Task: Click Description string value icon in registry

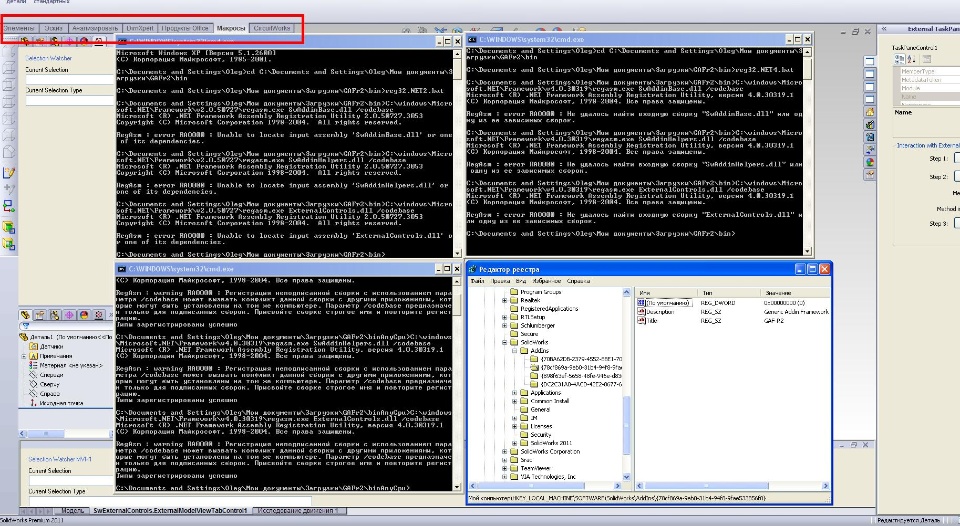Action: [x=641, y=312]
